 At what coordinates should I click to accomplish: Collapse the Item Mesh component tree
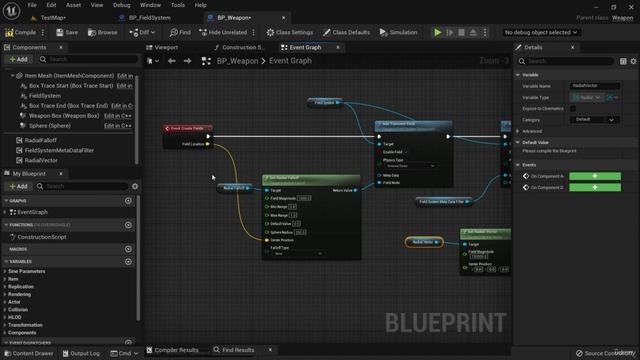(12, 76)
